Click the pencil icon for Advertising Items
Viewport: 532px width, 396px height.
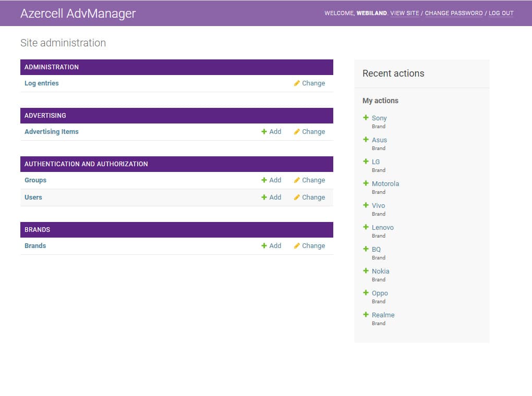point(297,131)
